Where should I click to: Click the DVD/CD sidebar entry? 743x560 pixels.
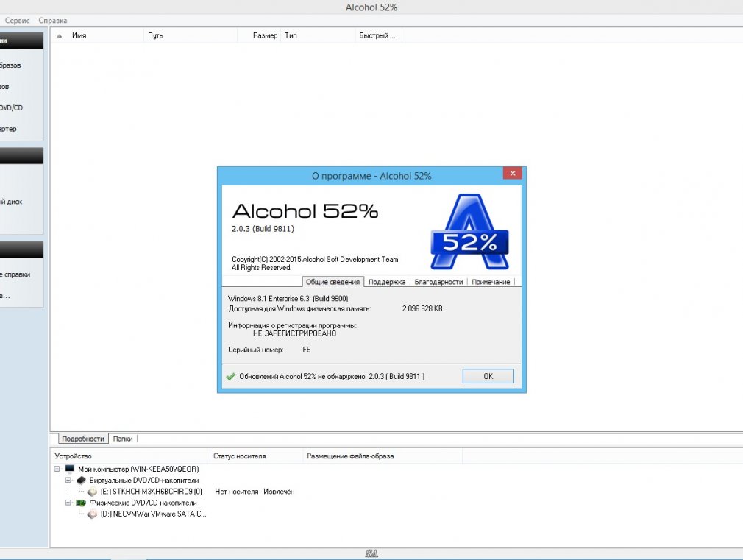coord(11,107)
